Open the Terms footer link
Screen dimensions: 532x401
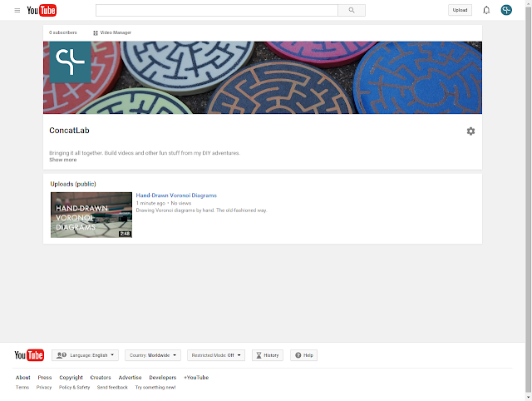(x=22, y=387)
